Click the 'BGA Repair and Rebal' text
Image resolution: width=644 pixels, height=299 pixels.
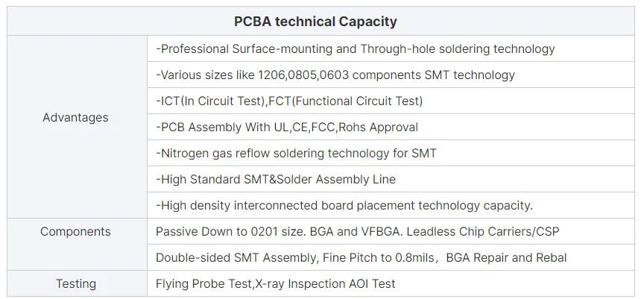[507, 258]
